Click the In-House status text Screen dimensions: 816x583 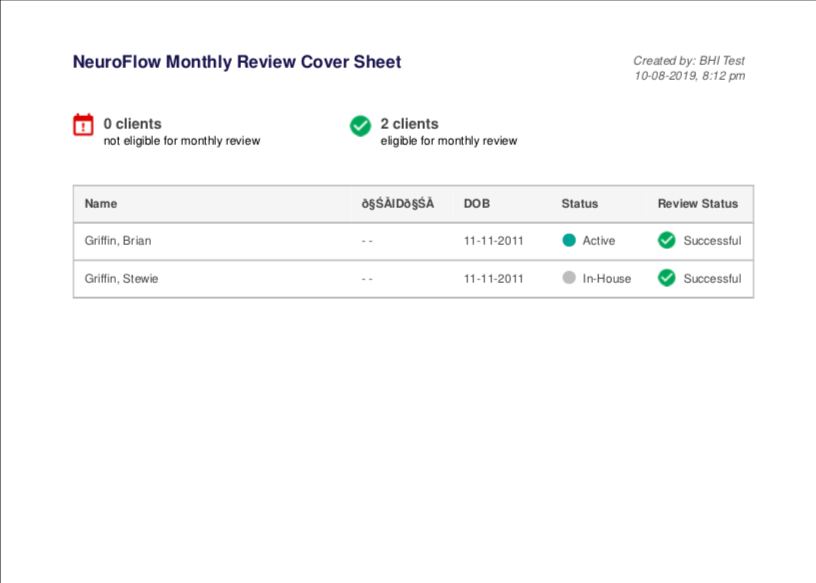[x=607, y=278]
